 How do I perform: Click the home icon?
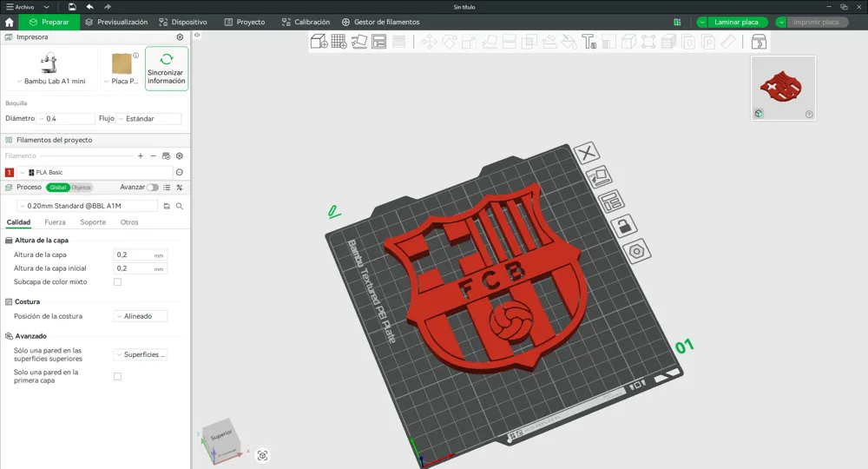[x=10, y=23]
